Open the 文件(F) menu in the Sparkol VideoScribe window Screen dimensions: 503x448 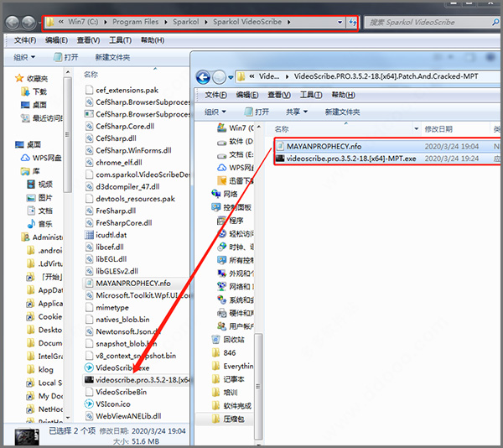tap(25, 40)
